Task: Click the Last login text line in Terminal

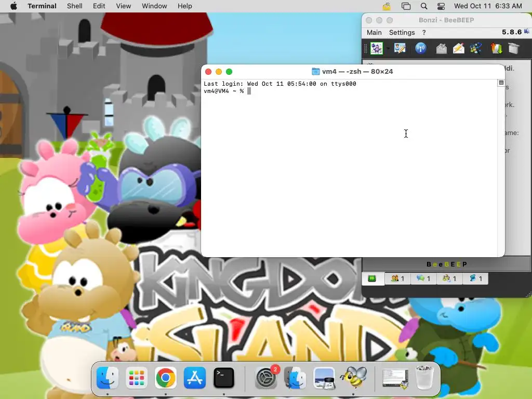Action: coord(280,84)
